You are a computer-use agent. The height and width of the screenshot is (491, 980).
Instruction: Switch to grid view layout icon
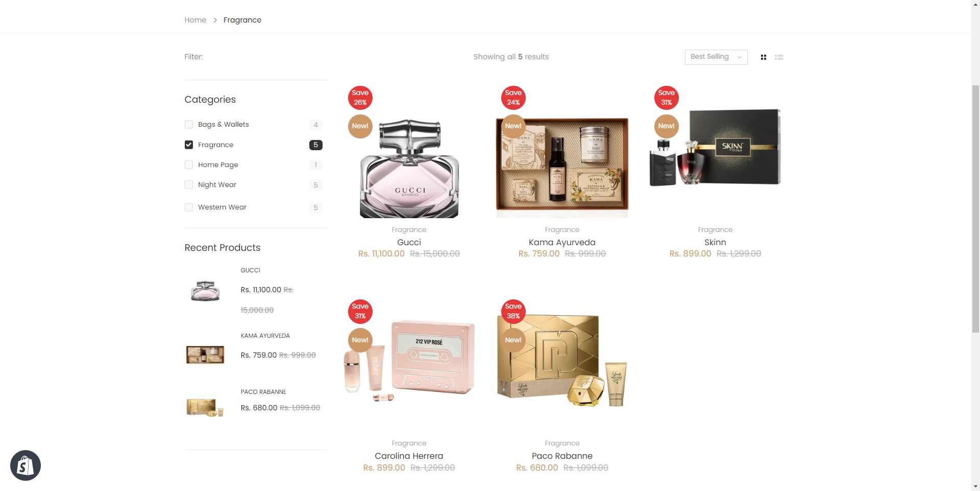(764, 57)
